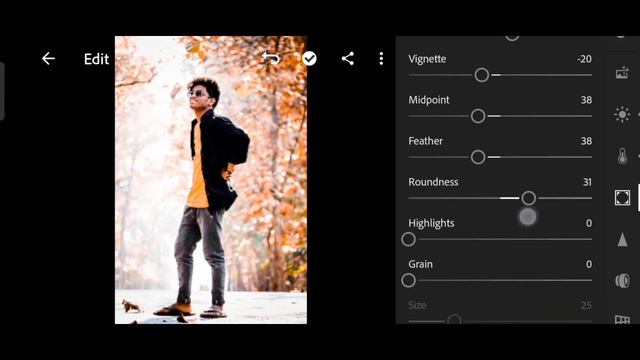Screen dimensions: 640x360
Task: Open the Auto enhance photo icon
Action: [x=622, y=73]
